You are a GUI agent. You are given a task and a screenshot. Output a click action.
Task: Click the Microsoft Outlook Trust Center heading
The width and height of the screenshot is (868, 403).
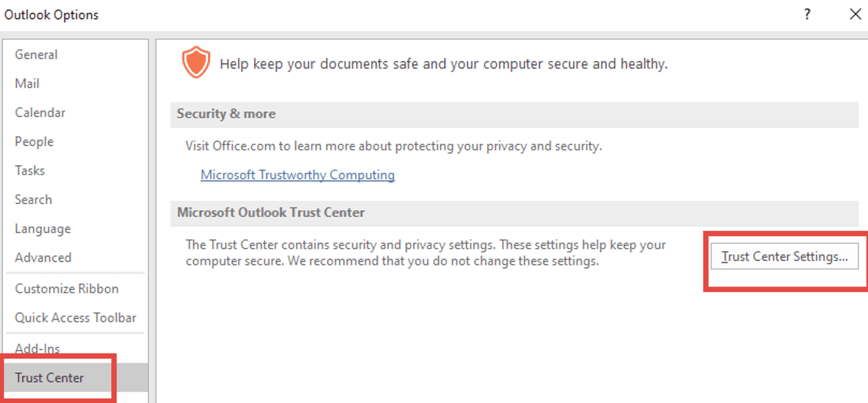(x=271, y=213)
